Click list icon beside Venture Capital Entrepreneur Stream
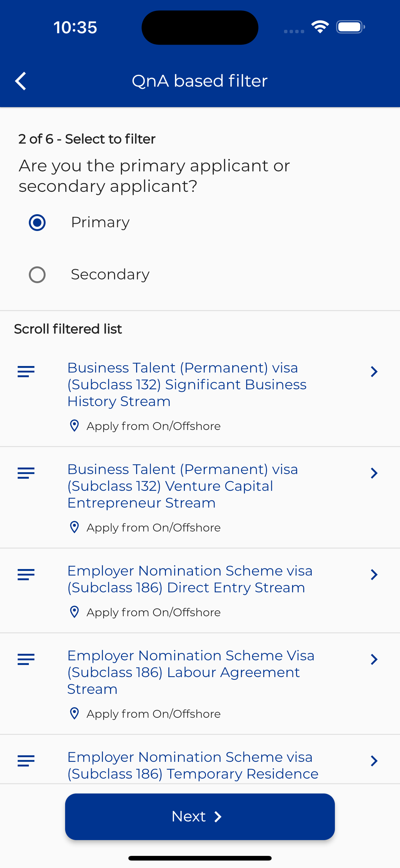The height and width of the screenshot is (868, 400). (x=26, y=473)
